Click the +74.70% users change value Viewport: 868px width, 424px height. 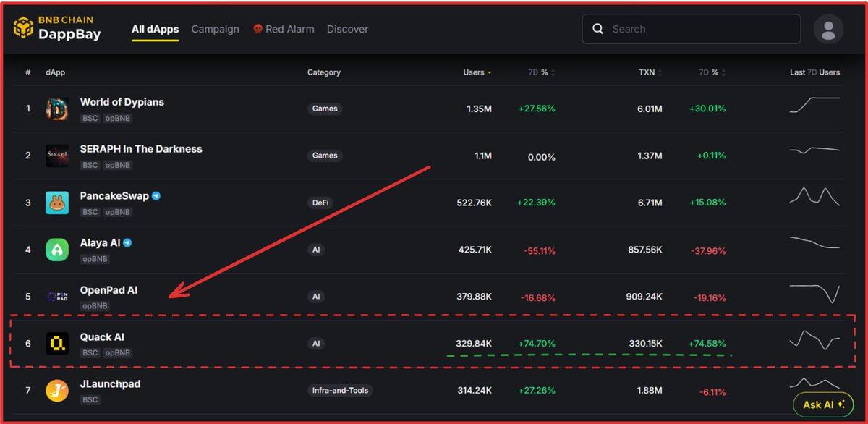[x=537, y=344]
